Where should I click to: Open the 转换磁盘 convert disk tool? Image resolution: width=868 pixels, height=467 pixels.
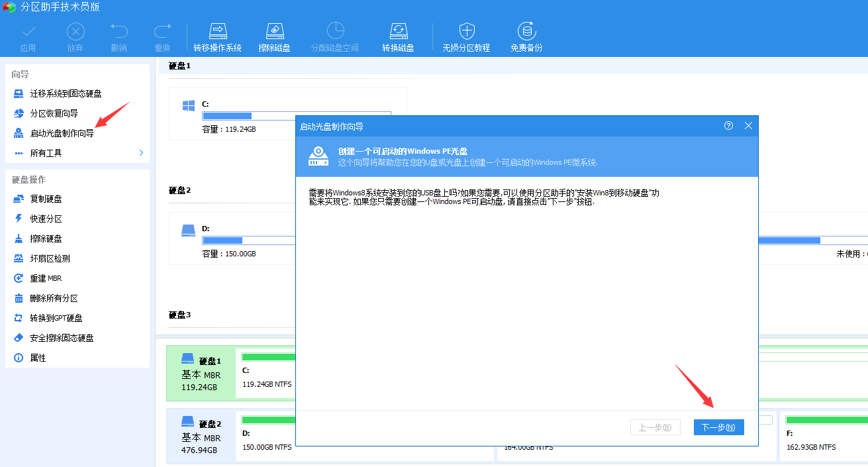[x=398, y=36]
